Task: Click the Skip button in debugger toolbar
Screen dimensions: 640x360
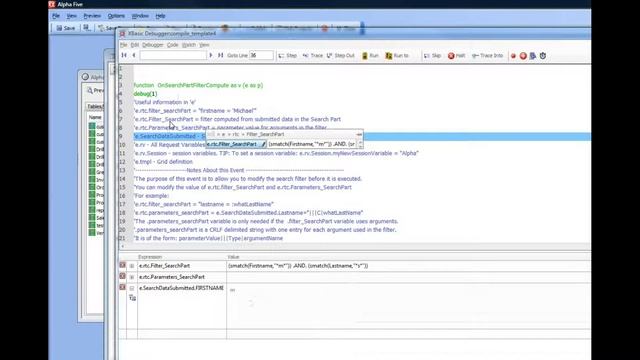Action: point(432,56)
